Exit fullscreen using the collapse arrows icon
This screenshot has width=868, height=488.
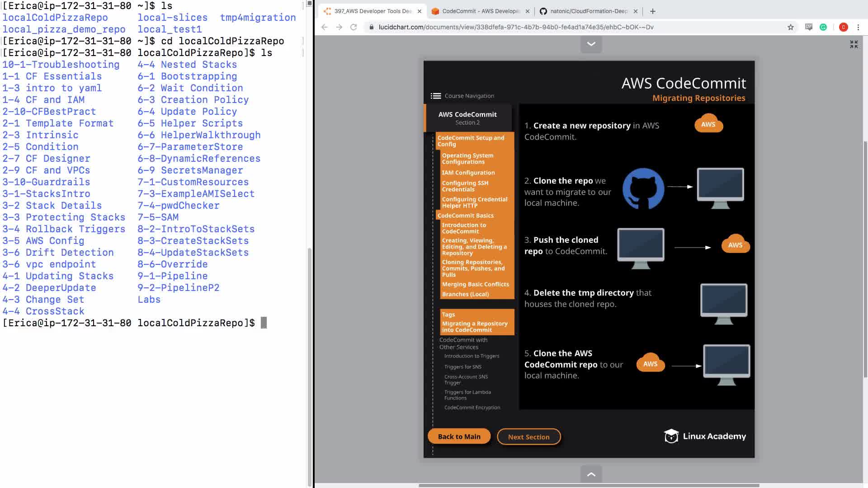click(x=854, y=44)
